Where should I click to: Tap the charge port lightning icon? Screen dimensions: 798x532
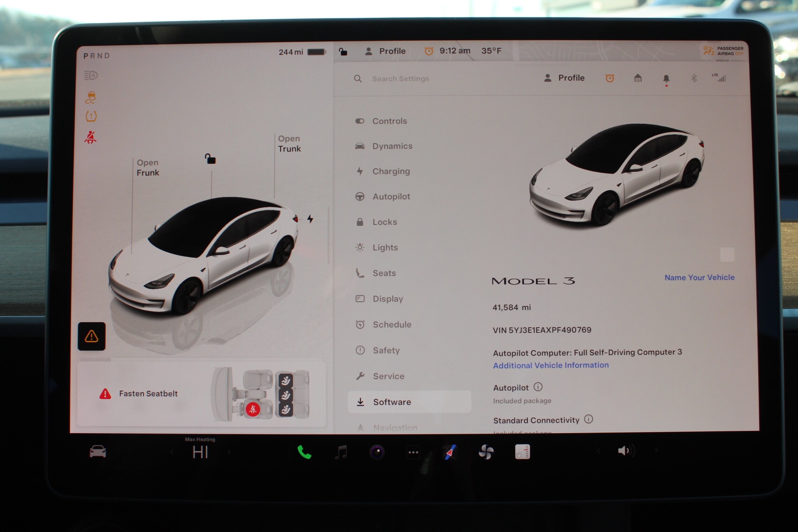click(x=310, y=219)
